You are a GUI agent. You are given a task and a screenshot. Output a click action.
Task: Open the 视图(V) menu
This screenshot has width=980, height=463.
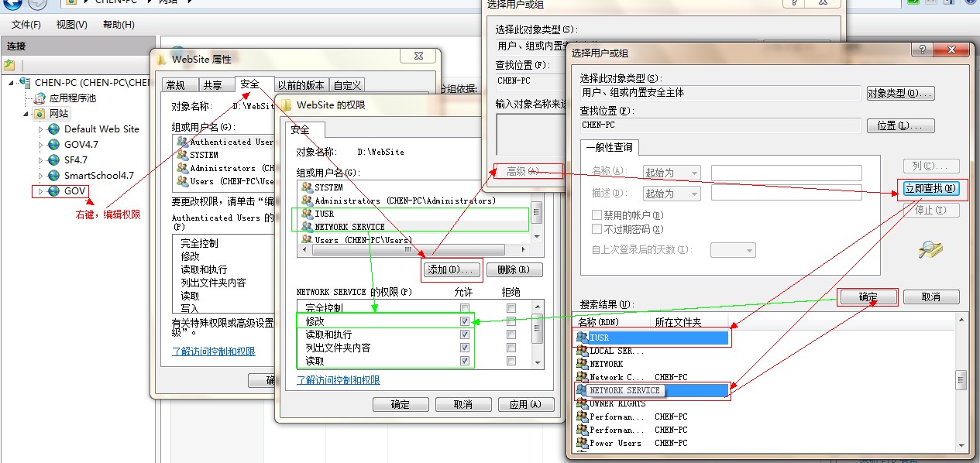[71, 25]
